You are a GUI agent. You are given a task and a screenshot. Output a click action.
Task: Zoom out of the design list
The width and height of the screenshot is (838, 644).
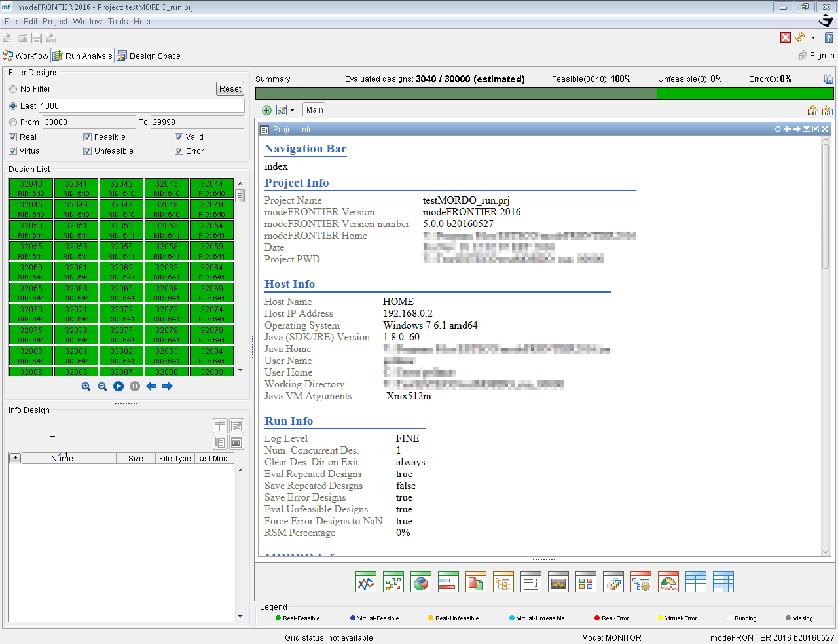point(102,386)
